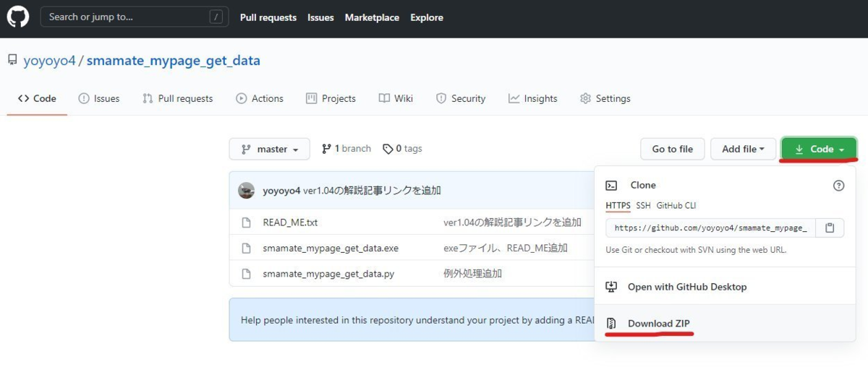
Task: Open yoyoyo4 user profile link
Action: [x=49, y=61]
